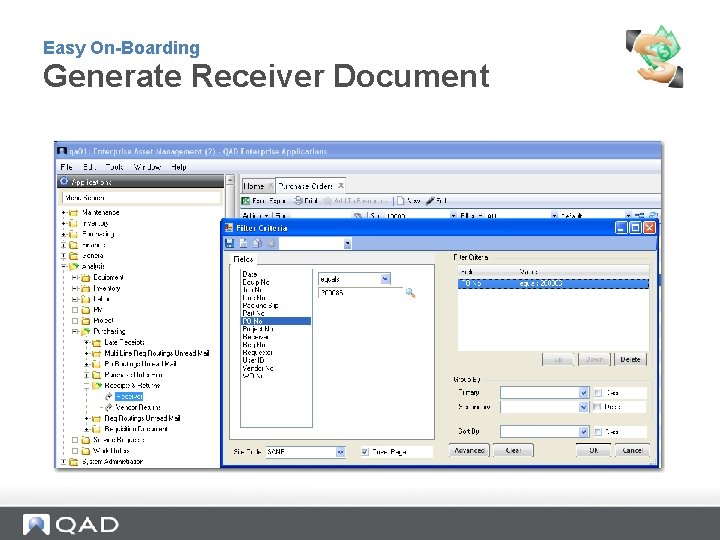720x540 pixels.
Task: Open the saved filter dropdown in dialog toolbar
Action: coord(348,243)
